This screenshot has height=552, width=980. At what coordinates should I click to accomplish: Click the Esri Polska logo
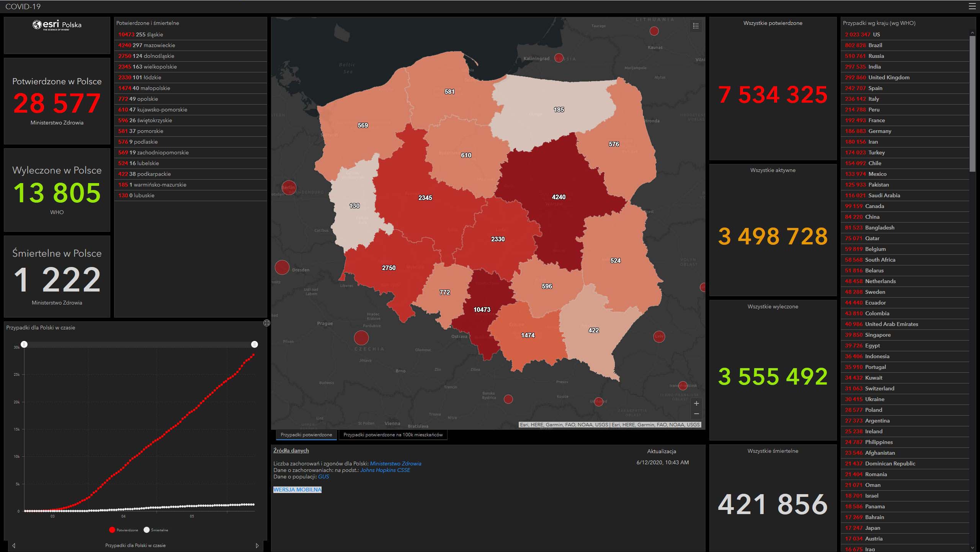pos(57,25)
